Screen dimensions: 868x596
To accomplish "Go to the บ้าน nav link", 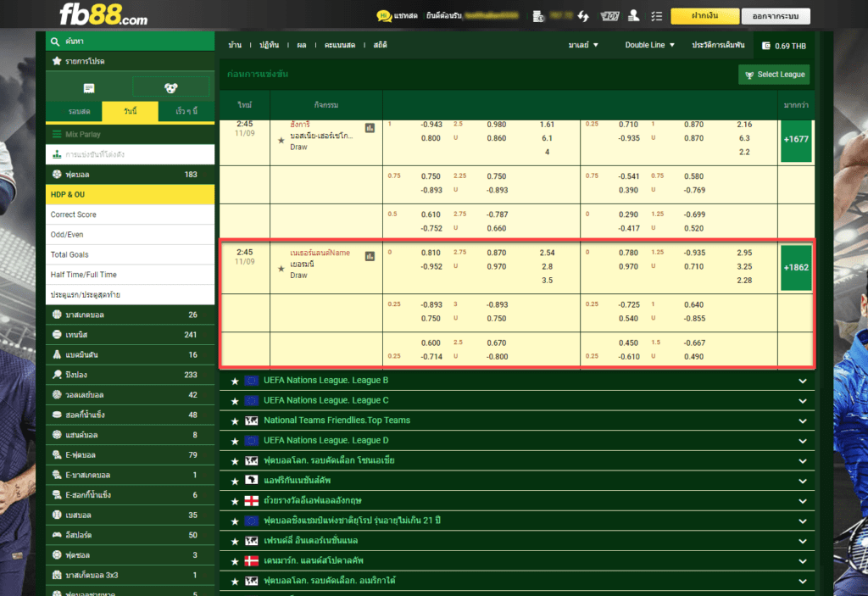I will coord(235,45).
